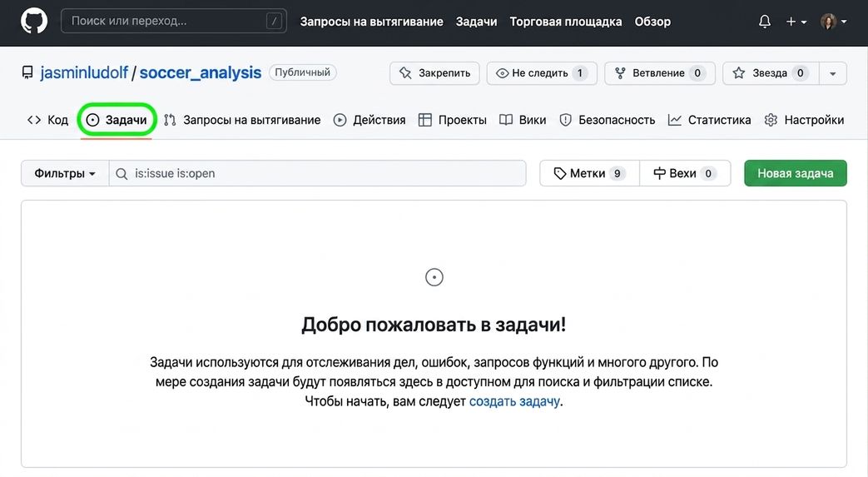Image resolution: width=868 pixels, height=477 pixels.
Task: Open the Вехи milestones button
Action: click(685, 173)
